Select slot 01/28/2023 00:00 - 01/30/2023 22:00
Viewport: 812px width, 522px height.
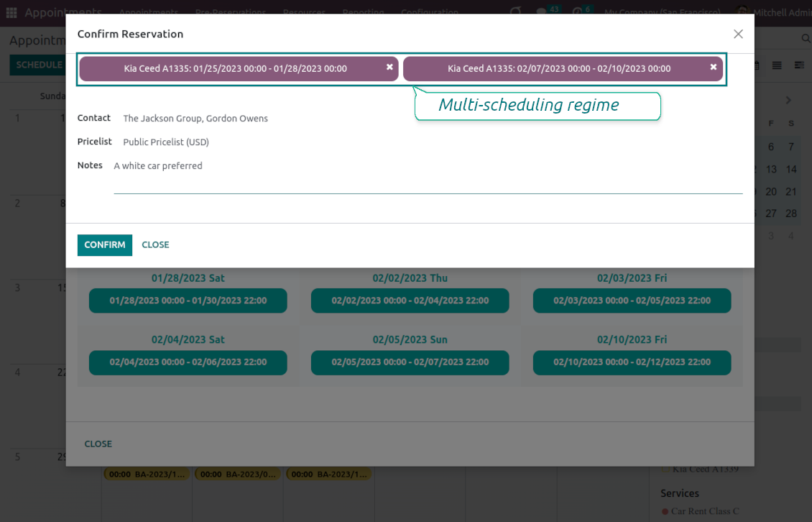(x=188, y=301)
